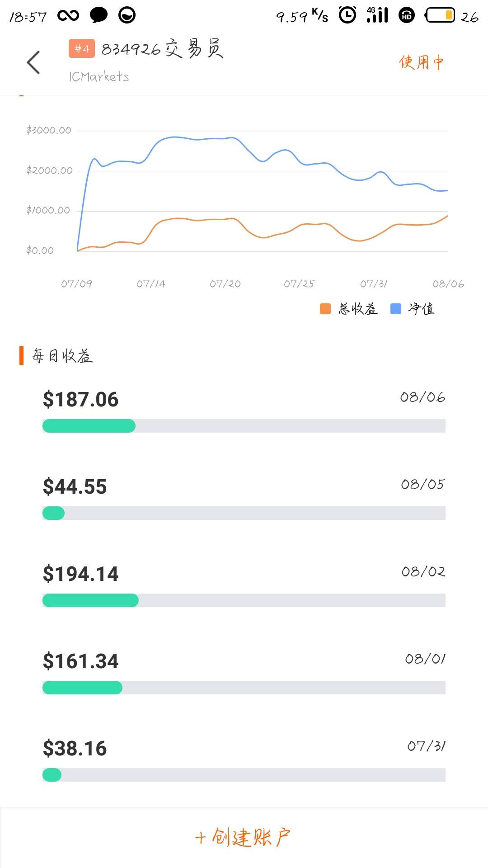Tap the chat bubble status icon
Viewport: 488px width, 868px height.
(99, 15)
